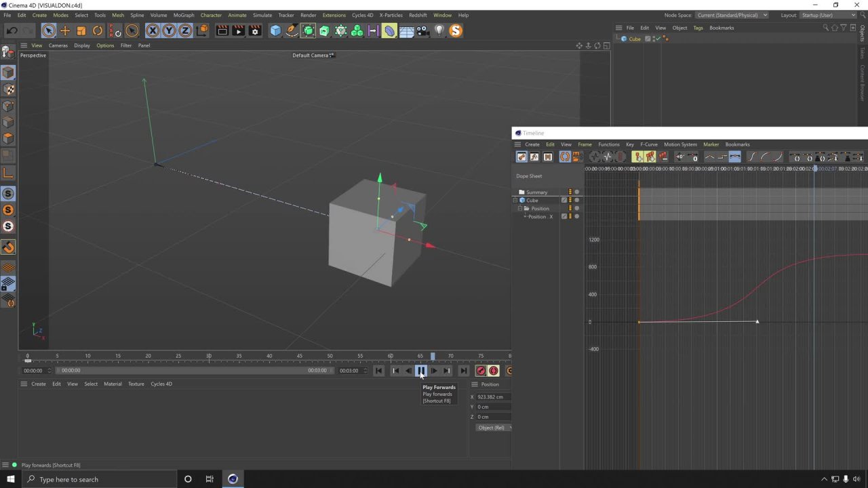Select the Rotate tool

pyautogui.click(x=98, y=30)
